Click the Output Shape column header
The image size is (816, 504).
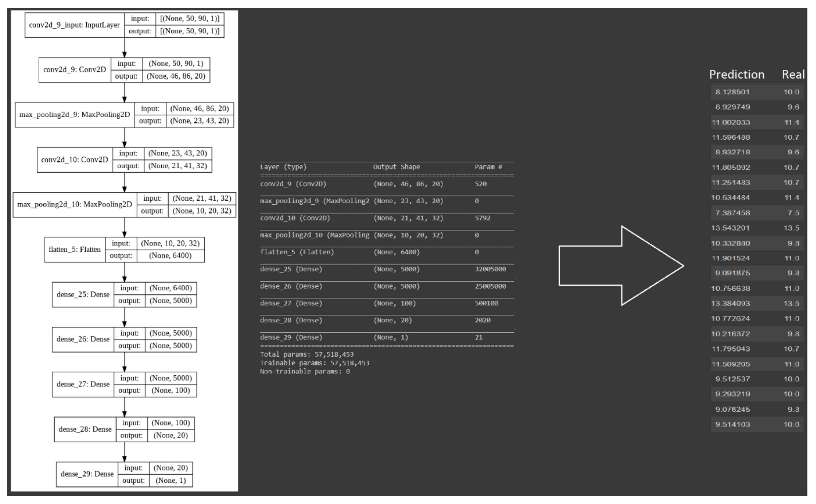396,167
